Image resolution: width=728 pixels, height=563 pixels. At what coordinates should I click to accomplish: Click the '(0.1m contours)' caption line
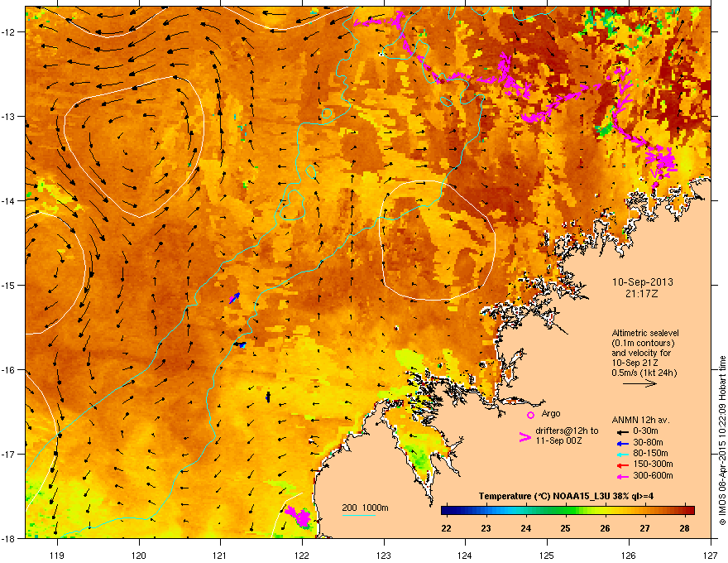pos(643,343)
